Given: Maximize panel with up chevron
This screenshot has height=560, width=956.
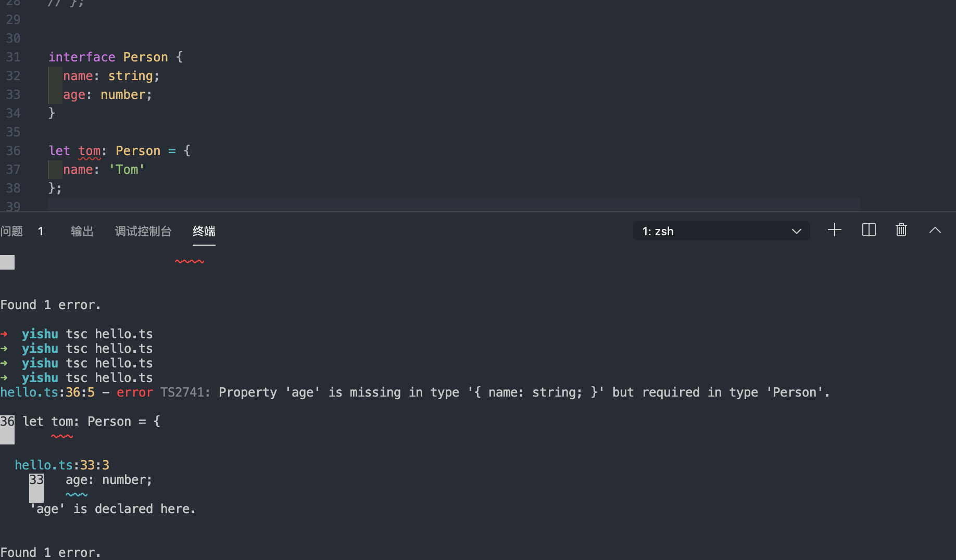Looking at the screenshot, I should pyautogui.click(x=935, y=230).
